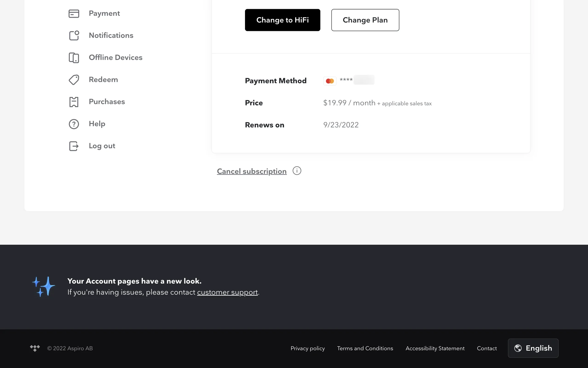The image size is (588, 368).
Task: Click the Notifications icon
Action: tap(74, 36)
